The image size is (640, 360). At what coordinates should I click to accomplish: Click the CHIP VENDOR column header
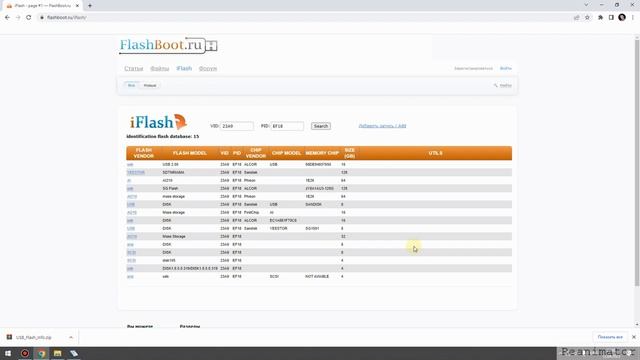256,153
